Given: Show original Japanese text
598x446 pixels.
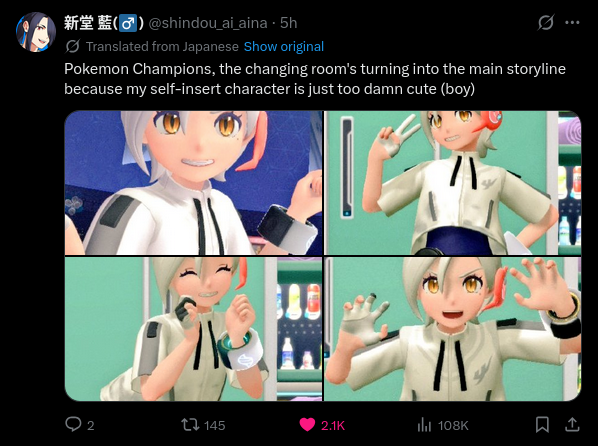Looking at the screenshot, I should pos(284,47).
